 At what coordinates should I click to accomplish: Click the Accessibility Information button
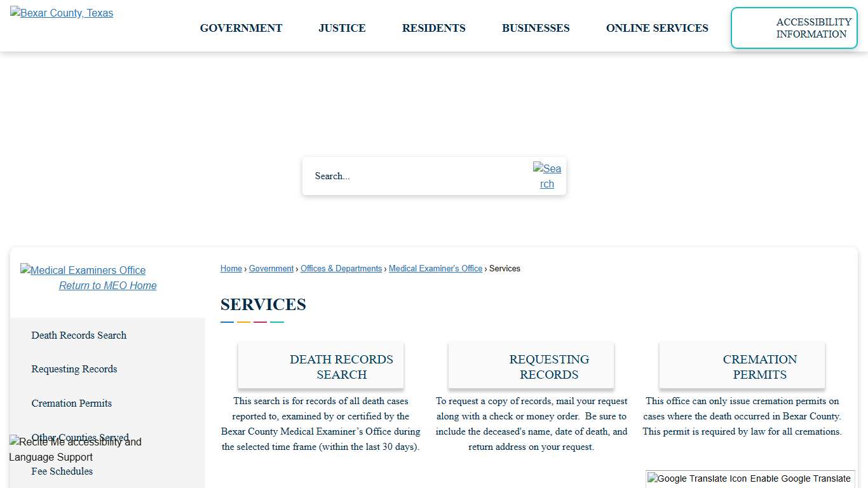coord(794,28)
